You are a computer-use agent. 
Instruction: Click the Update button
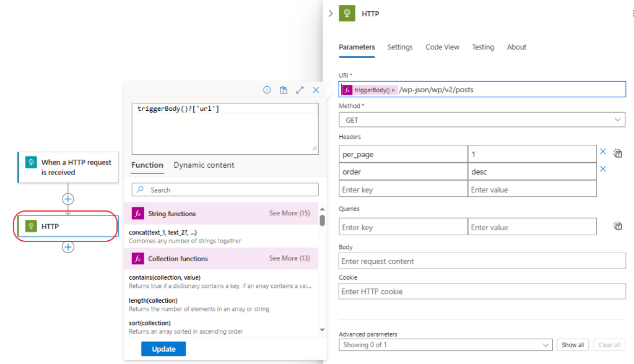[x=163, y=349]
